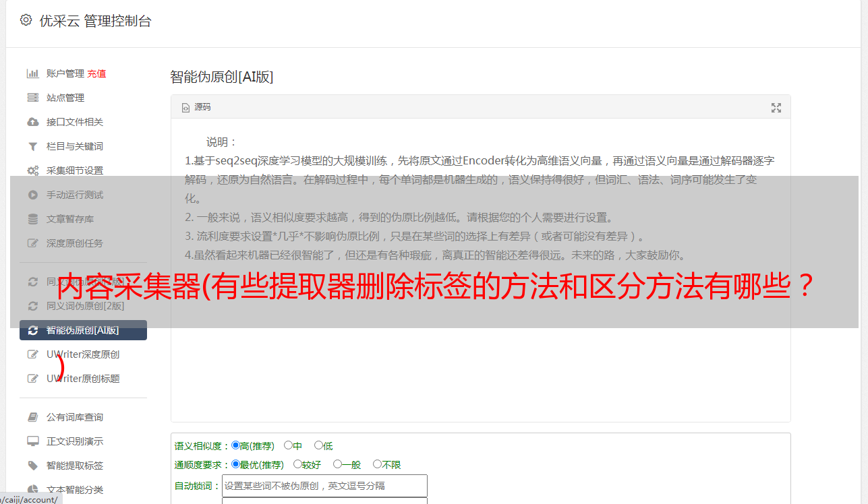Select the 中 semantic similarity radio

[288, 445]
